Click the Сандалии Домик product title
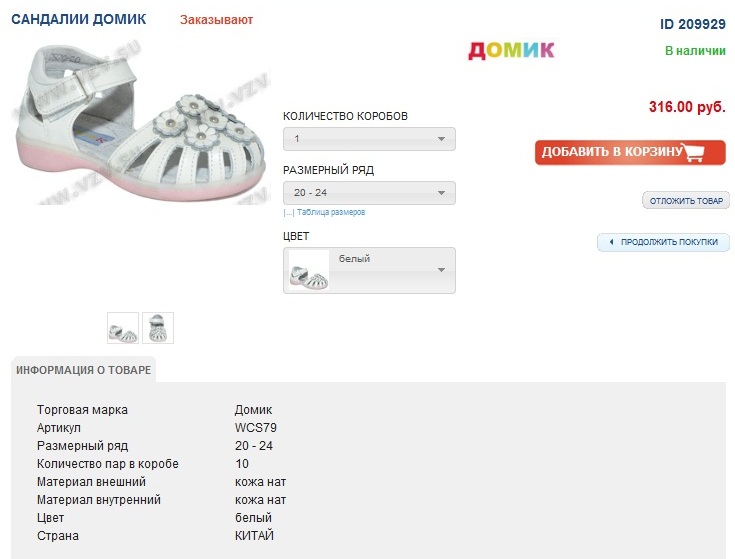 click(78, 20)
